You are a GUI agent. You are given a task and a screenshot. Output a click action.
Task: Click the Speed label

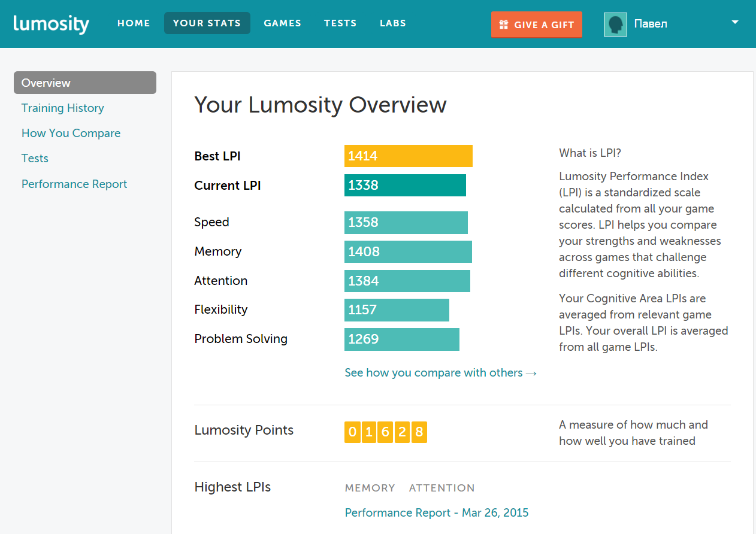211,222
